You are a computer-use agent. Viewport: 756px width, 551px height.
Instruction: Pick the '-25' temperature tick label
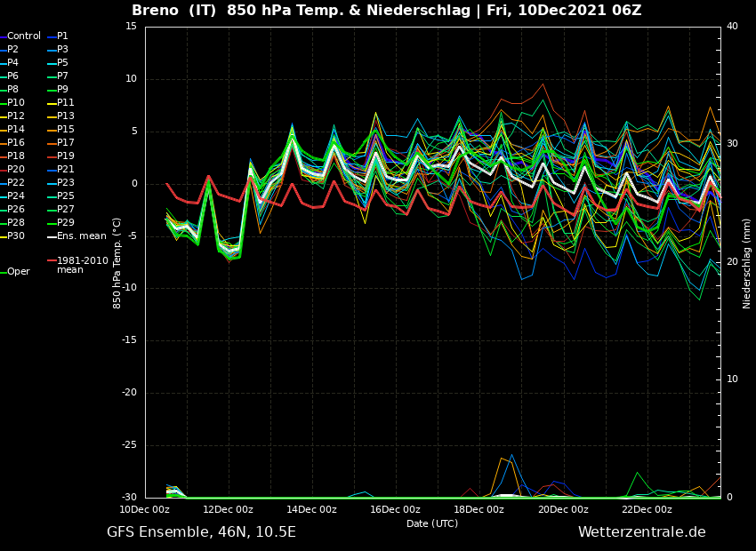click(129, 445)
